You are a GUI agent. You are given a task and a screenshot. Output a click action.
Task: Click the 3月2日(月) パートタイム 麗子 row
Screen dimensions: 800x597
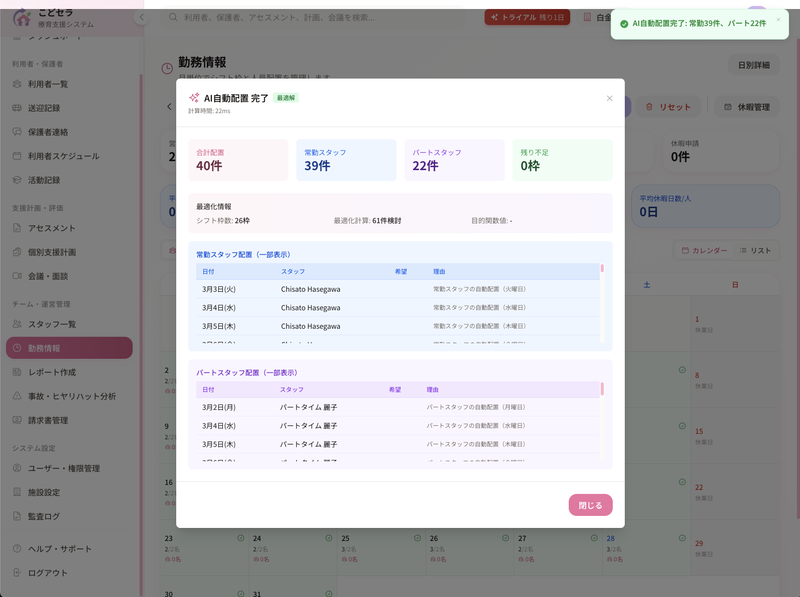(398, 407)
